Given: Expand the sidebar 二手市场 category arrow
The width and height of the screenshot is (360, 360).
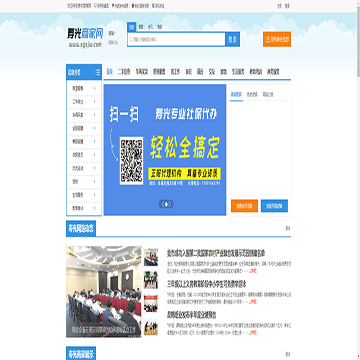Looking at the screenshot, I should pyautogui.click(x=95, y=102).
